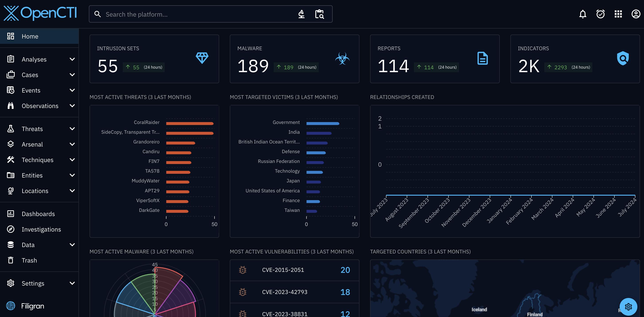This screenshot has width=644, height=317.
Task: Click the Events calendar icon
Action: pyautogui.click(x=10, y=90)
